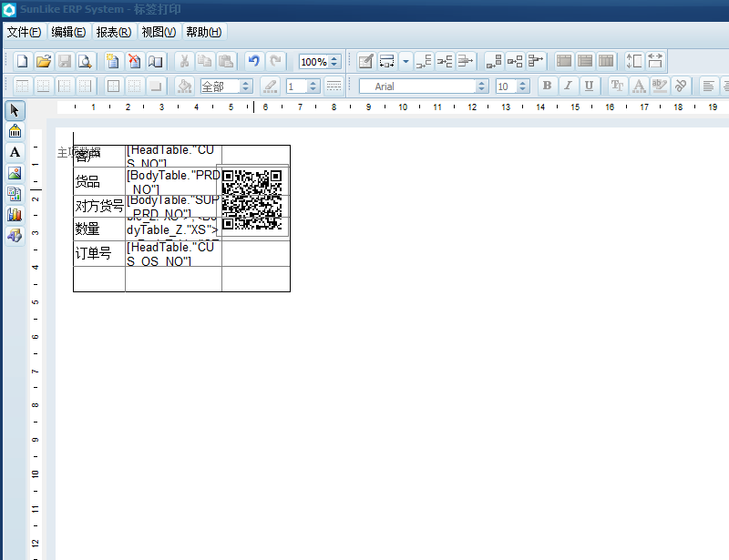The width and height of the screenshot is (729, 560).
Task: Create a new blank report
Action: pyautogui.click(x=22, y=61)
